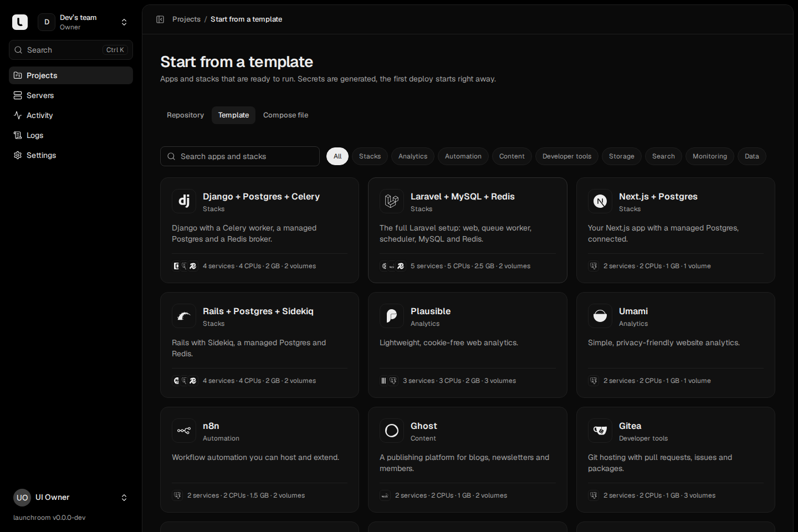Screen dimensions: 798x532
Task: Click the Django + Postgres + Celery title
Action: pyautogui.click(x=261, y=197)
